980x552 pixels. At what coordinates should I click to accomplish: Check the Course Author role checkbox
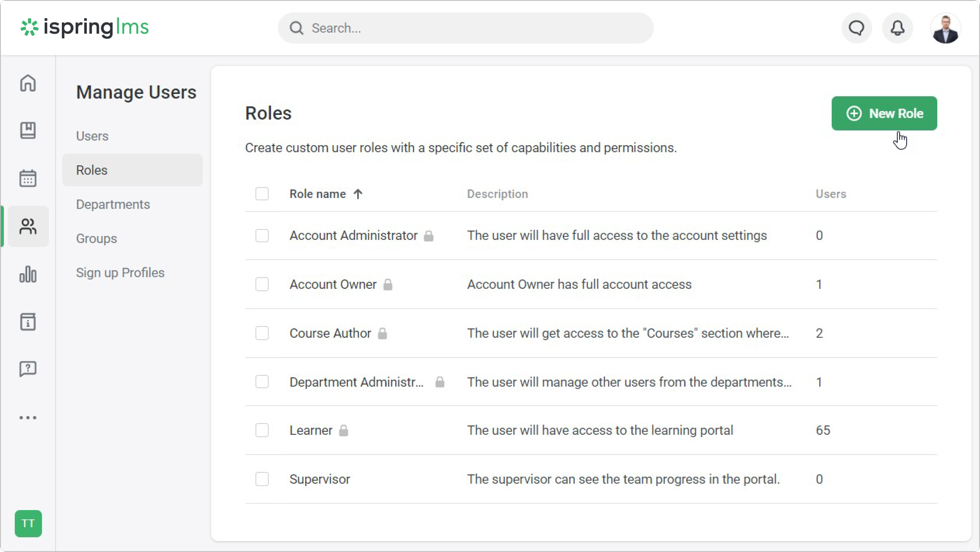click(262, 333)
